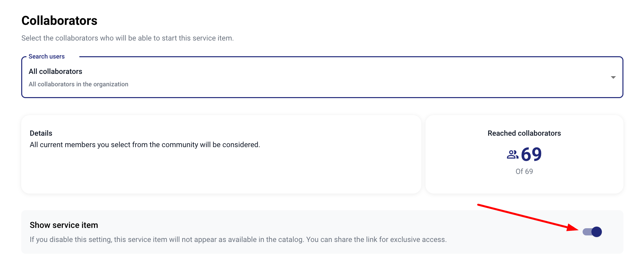Click 'All collaborators in the organization' subtext
This screenshot has width=644, height=274.
78,84
